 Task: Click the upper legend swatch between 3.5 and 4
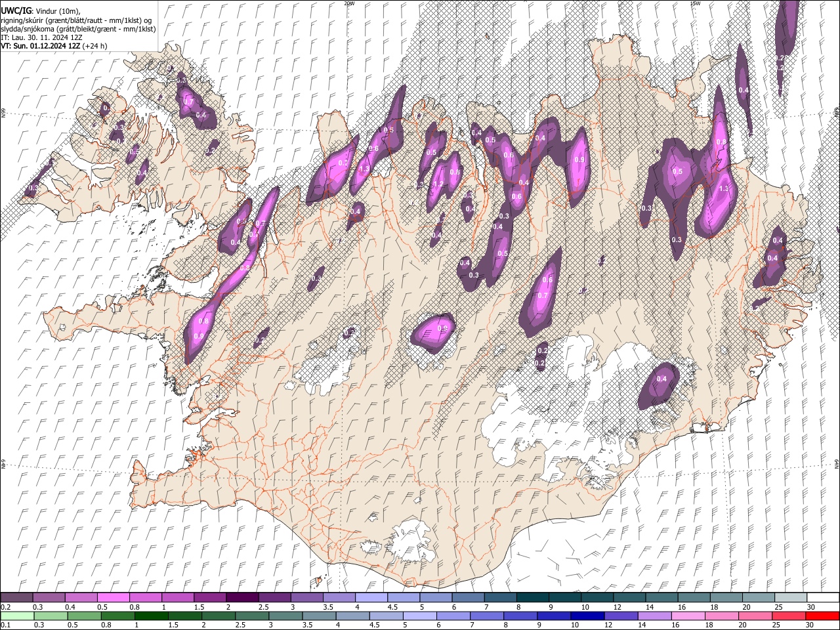point(339,597)
